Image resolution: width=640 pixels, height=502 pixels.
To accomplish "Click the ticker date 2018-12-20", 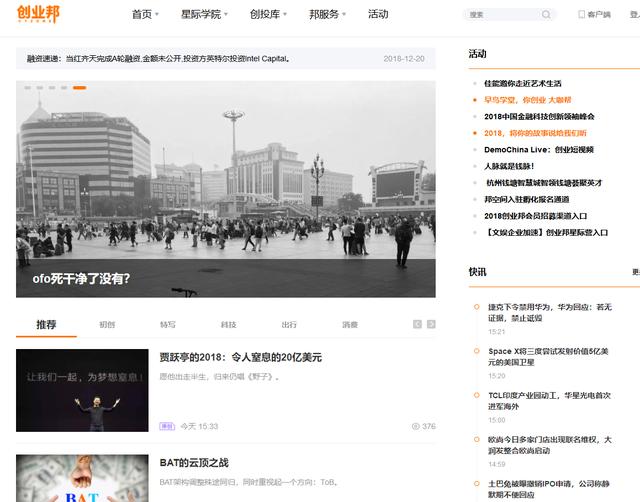I will click(404, 59).
